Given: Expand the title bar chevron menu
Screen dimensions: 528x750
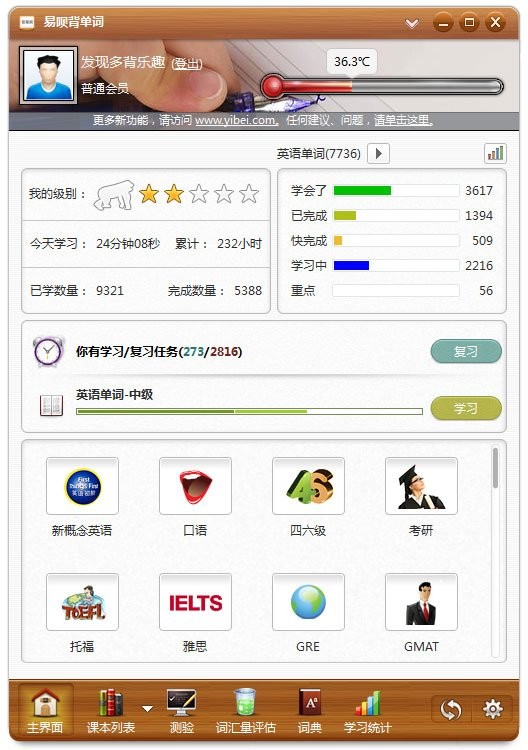Looking at the screenshot, I should click(x=412, y=22).
